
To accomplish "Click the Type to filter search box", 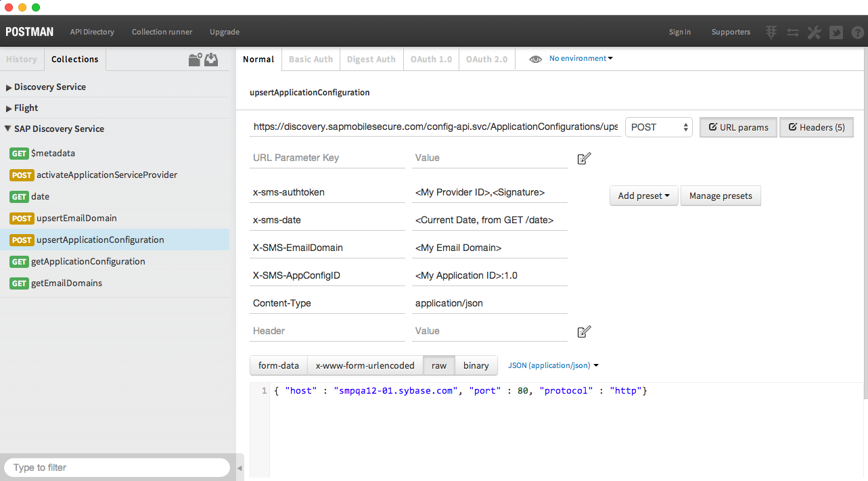I will (x=117, y=467).
